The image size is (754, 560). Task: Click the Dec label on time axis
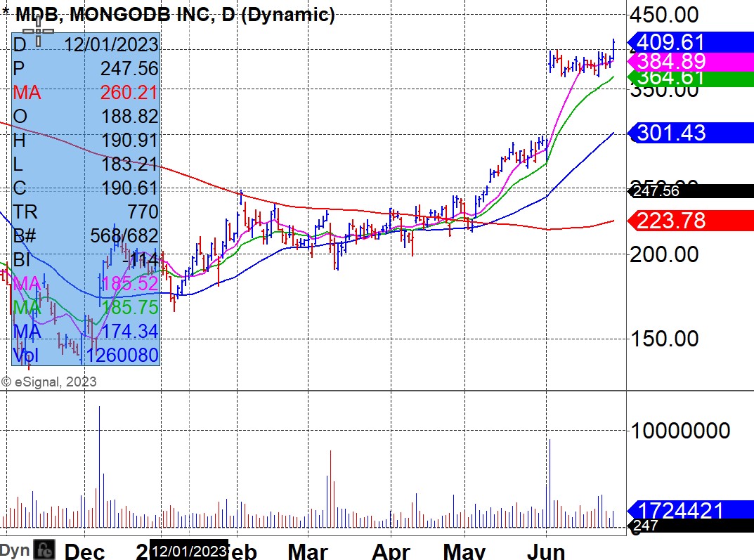tap(84, 552)
